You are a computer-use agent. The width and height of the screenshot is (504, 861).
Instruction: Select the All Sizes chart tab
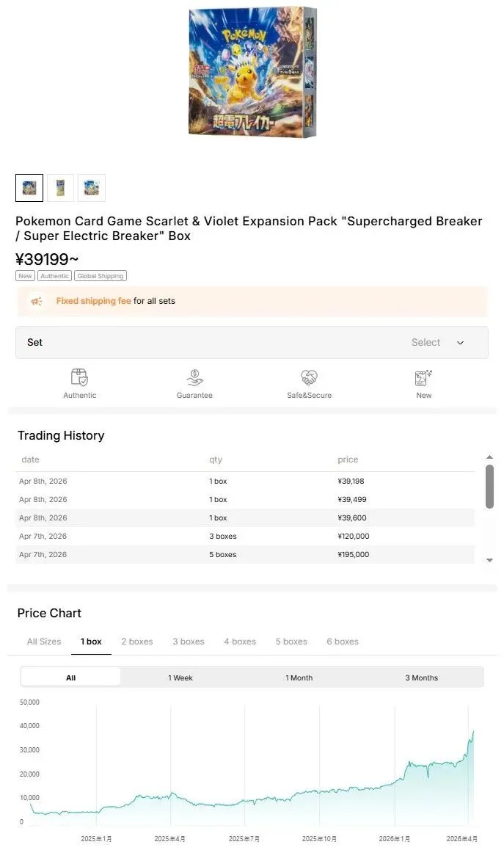pos(44,642)
